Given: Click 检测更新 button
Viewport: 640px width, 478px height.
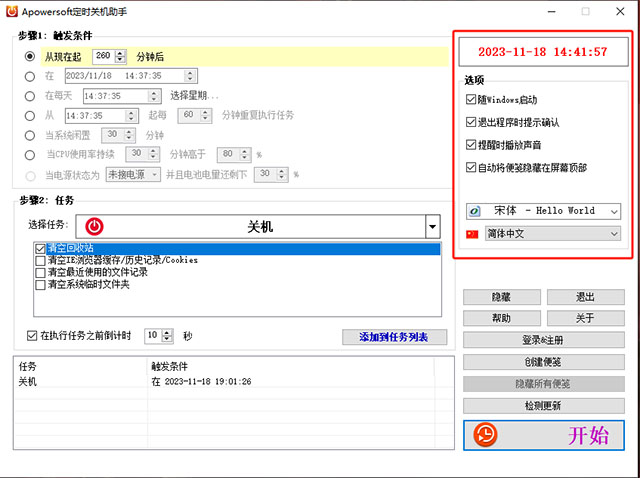Looking at the screenshot, I should click(x=544, y=406).
